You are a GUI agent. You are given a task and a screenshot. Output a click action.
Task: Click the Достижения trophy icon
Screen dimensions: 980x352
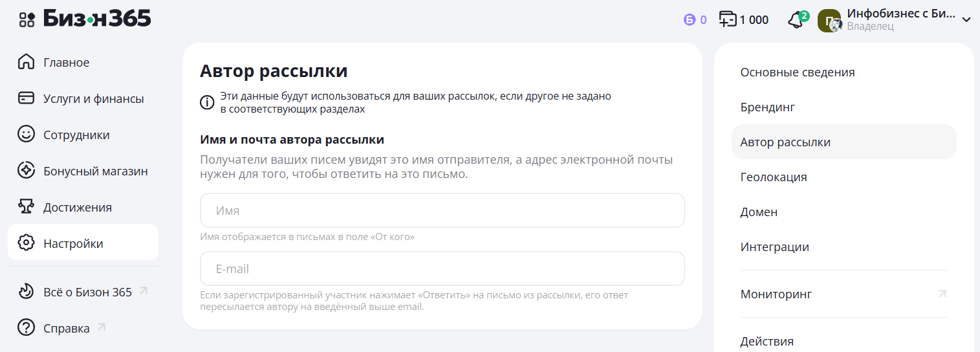tap(26, 207)
